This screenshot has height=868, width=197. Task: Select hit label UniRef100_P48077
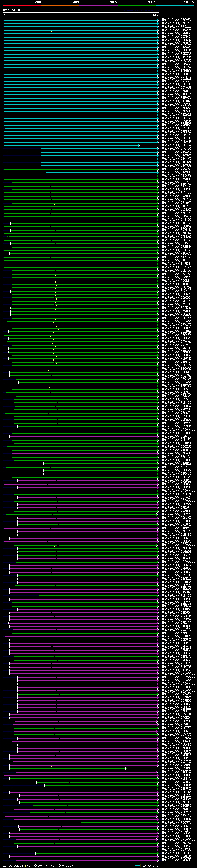[x=176, y=253]
